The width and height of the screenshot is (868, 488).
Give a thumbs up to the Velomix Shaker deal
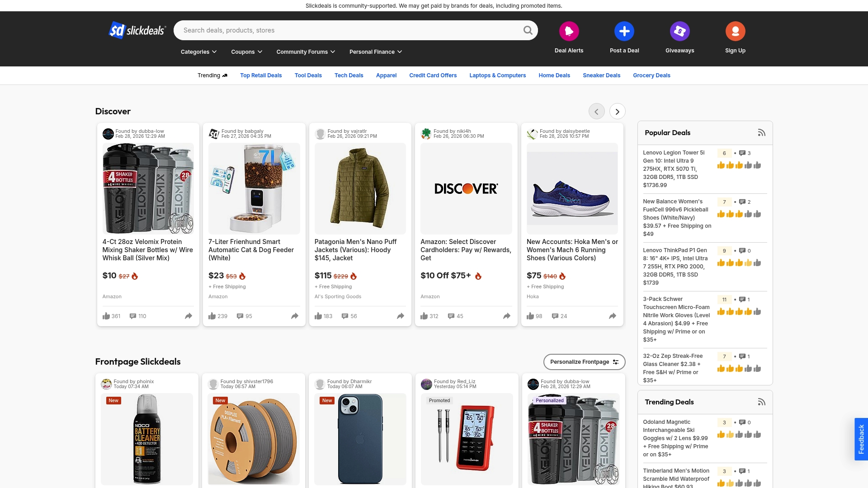pos(106,316)
